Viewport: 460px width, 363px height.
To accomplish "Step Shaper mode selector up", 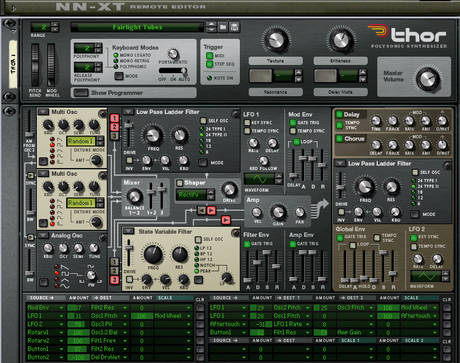I will pos(211,192).
